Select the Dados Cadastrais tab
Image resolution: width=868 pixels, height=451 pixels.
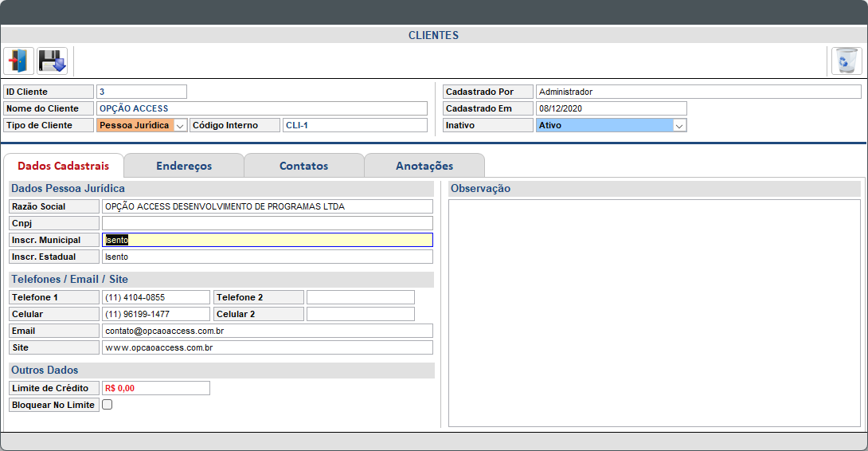point(63,166)
